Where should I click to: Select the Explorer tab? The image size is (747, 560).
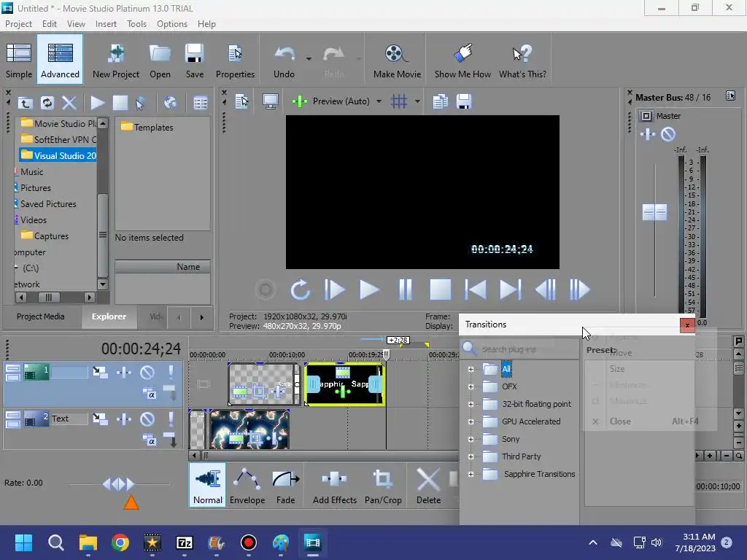pyautogui.click(x=109, y=316)
